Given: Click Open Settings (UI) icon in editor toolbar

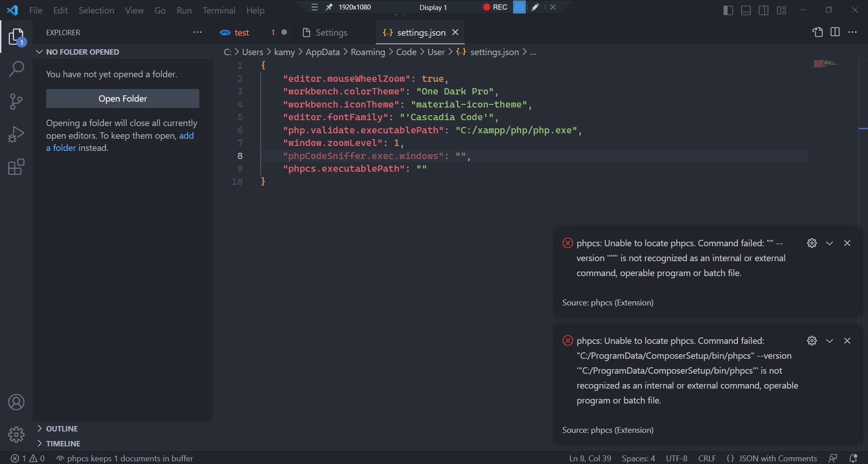Looking at the screenshot, I should [817, 32].
